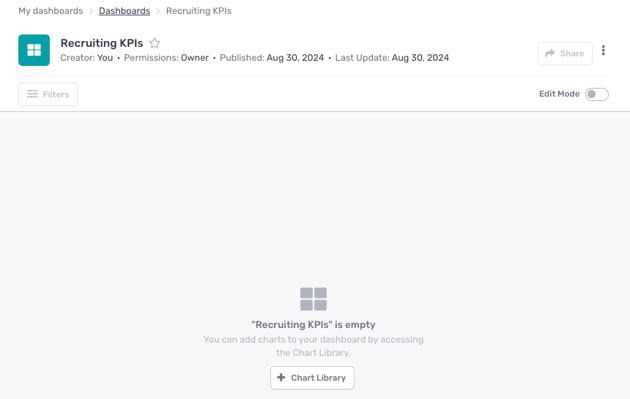Go to My dashboards breadcrumb
Image resolution: width=630 pixels, height=399 pixels.
51,11
